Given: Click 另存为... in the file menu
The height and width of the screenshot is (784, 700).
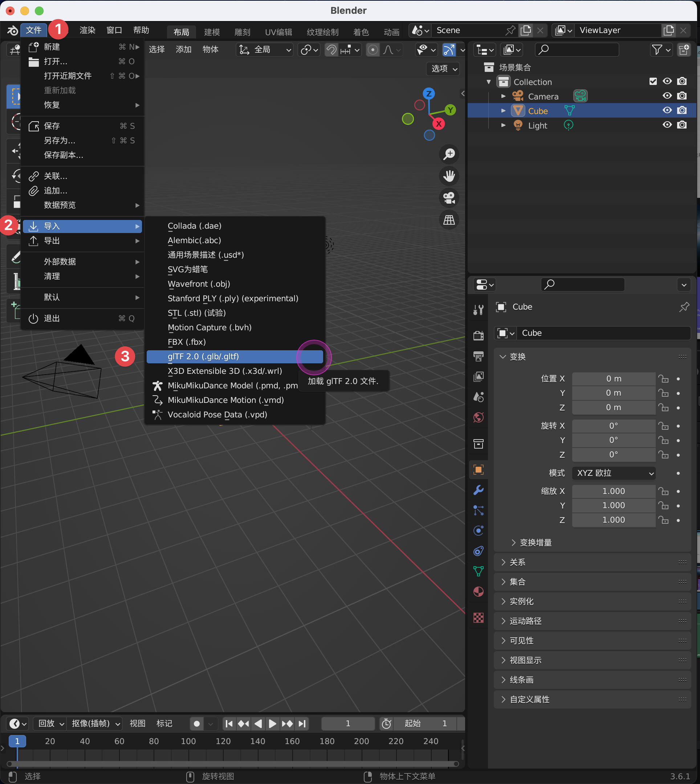Looking at the screenshot, I should 60,140.
